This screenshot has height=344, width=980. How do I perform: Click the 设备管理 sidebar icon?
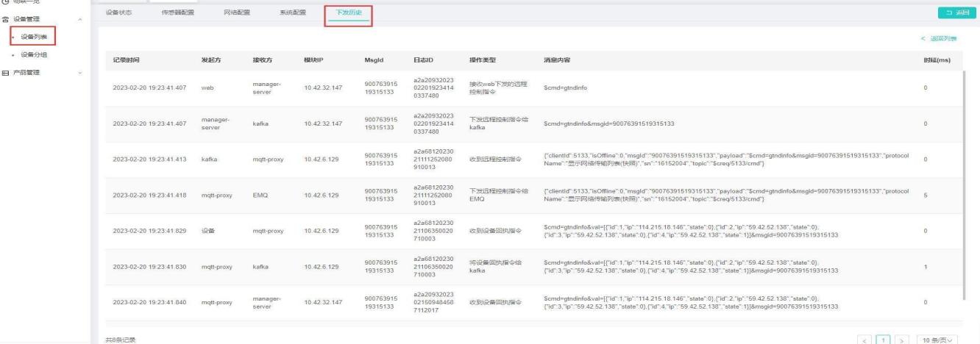(5, 19)
